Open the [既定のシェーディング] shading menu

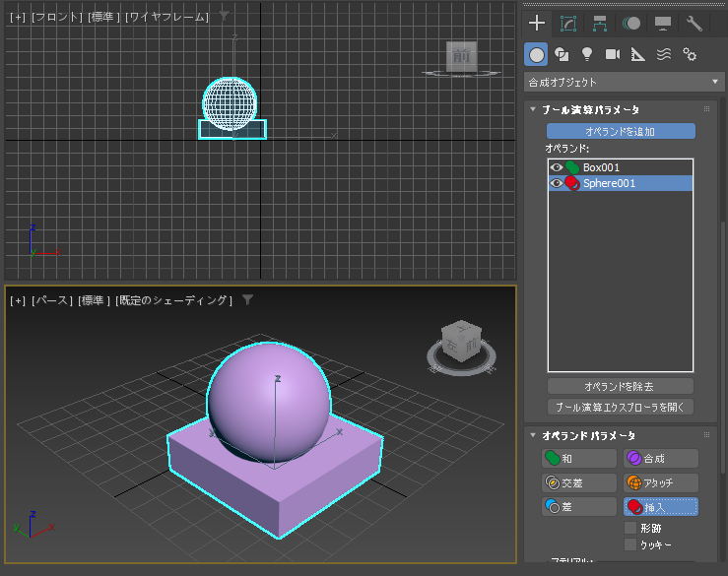173,300
